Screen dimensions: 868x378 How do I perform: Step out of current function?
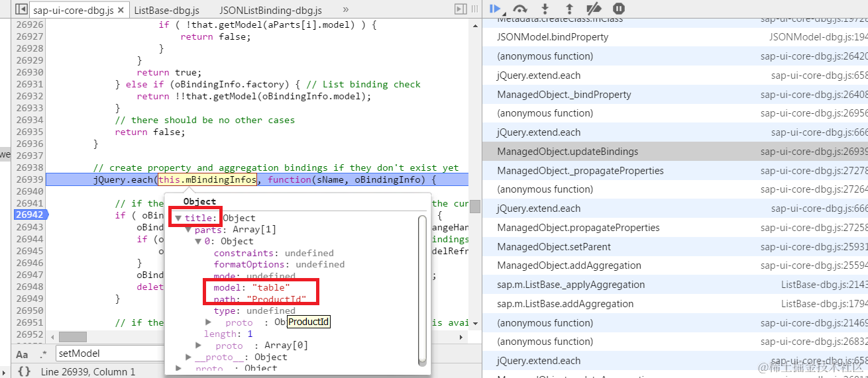tap(569, 9)
